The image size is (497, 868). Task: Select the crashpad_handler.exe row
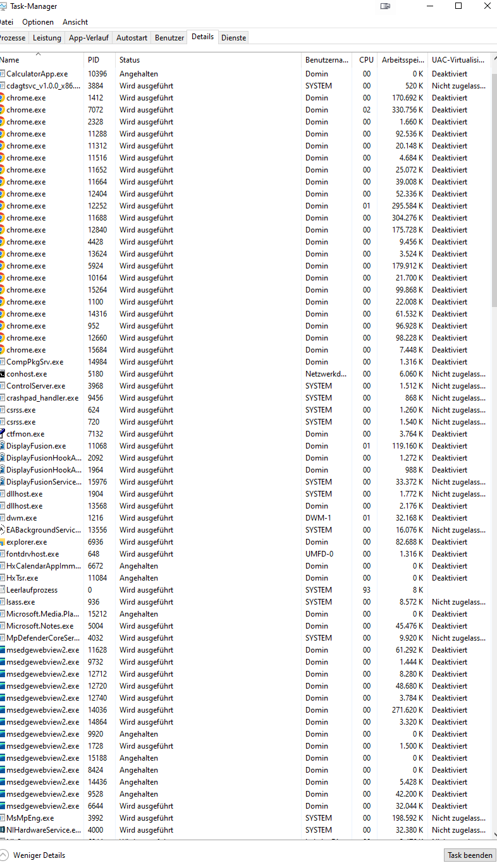point(245,398)
